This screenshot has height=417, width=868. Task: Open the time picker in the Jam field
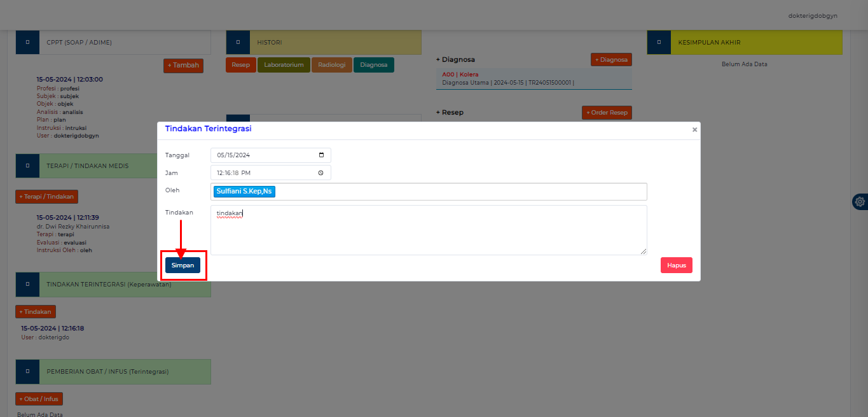pyautogui.click(x=322, y=173)
